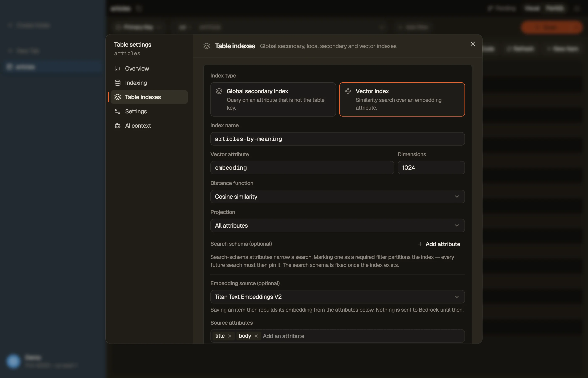Image resolution: width=588 pixels, height=378 pixels.
Task: Close the Table settings dialog
Action: pyautogui.click(x=473, y=44)
